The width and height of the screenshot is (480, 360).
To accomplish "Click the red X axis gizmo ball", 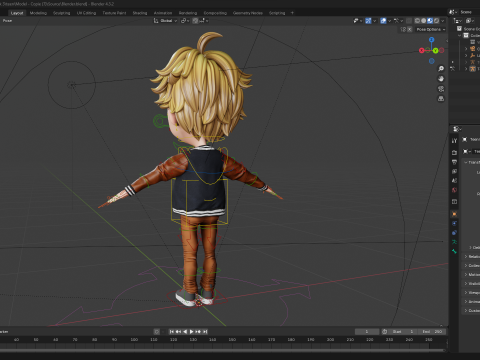I will click(422, 50).
